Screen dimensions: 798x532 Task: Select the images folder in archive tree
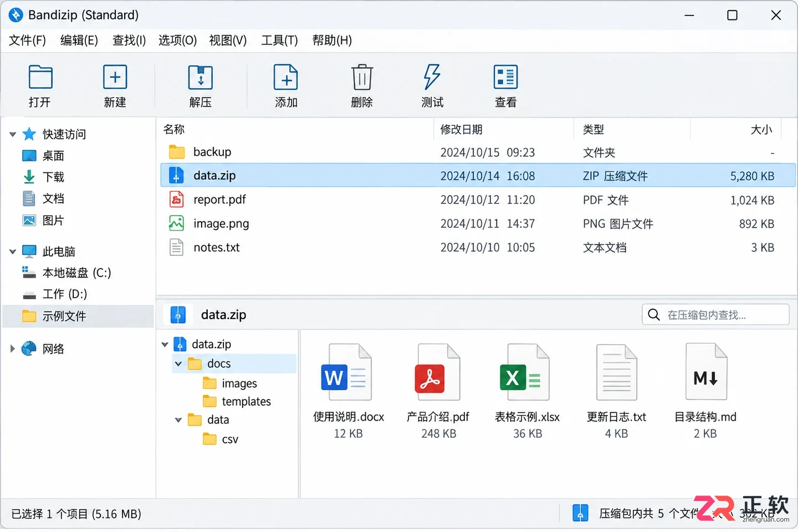click(239, 383)
